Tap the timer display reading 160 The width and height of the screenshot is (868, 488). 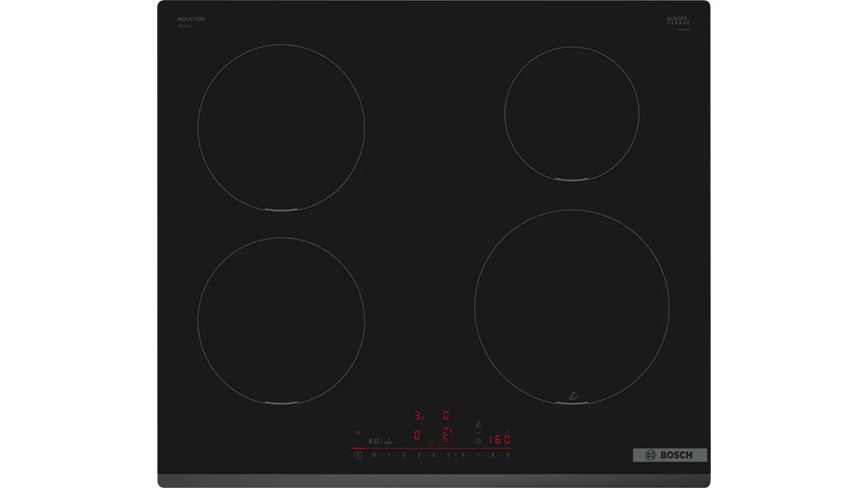(499, 439)
